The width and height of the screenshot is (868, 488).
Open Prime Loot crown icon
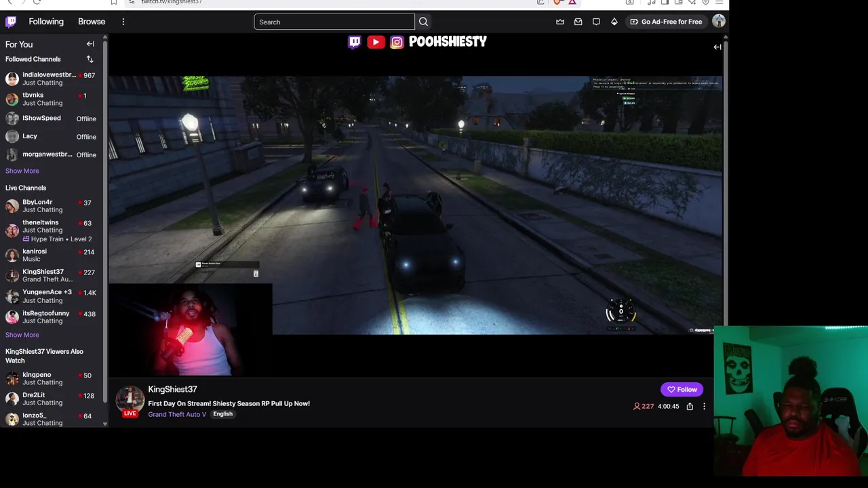click(x=560, y=22)
